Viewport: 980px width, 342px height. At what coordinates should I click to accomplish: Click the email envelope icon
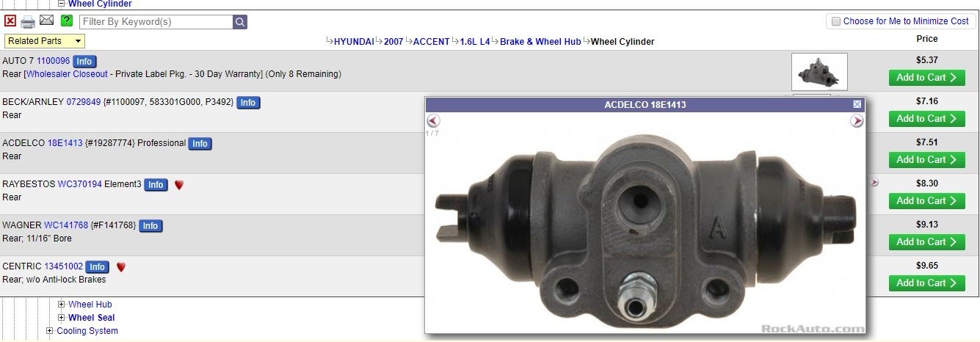[47, 21]
